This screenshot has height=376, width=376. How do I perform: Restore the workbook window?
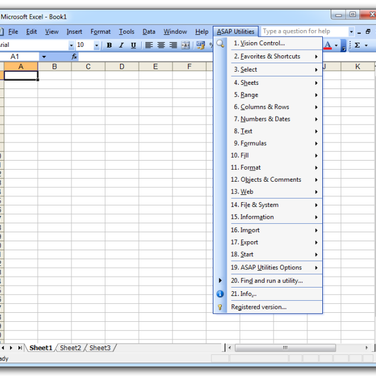pyautogui.click(x=368, y=32)
